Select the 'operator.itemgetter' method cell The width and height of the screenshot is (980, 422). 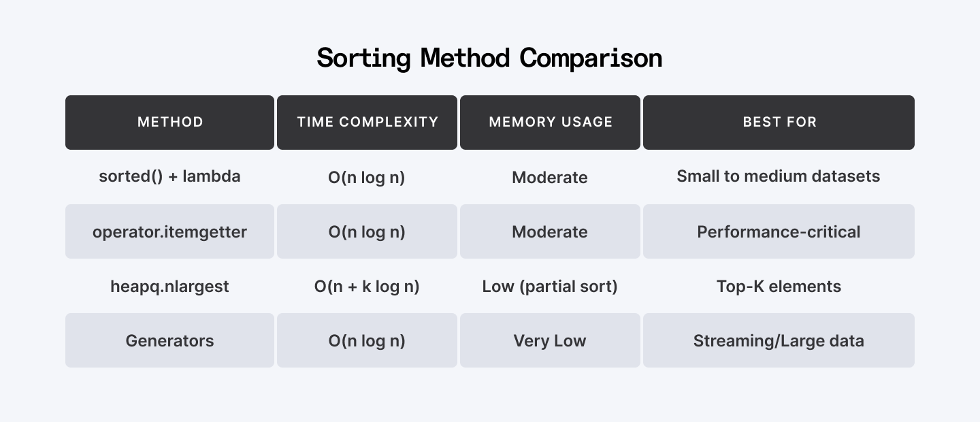[170, 231]
